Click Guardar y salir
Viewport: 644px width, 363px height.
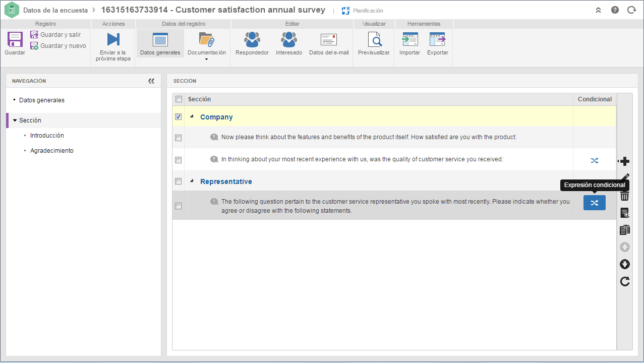[55, 35]
